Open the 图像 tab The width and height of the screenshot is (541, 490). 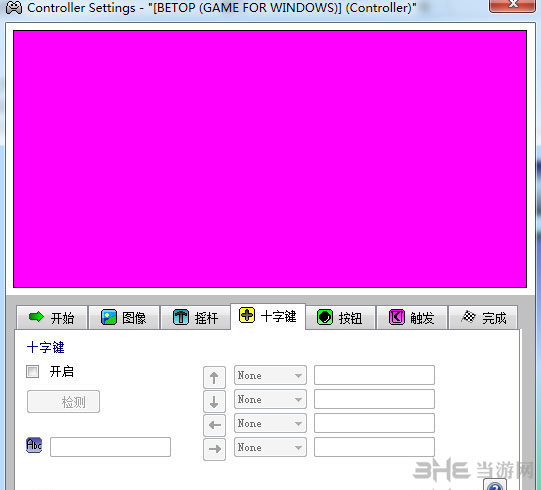tap(124, 317)
